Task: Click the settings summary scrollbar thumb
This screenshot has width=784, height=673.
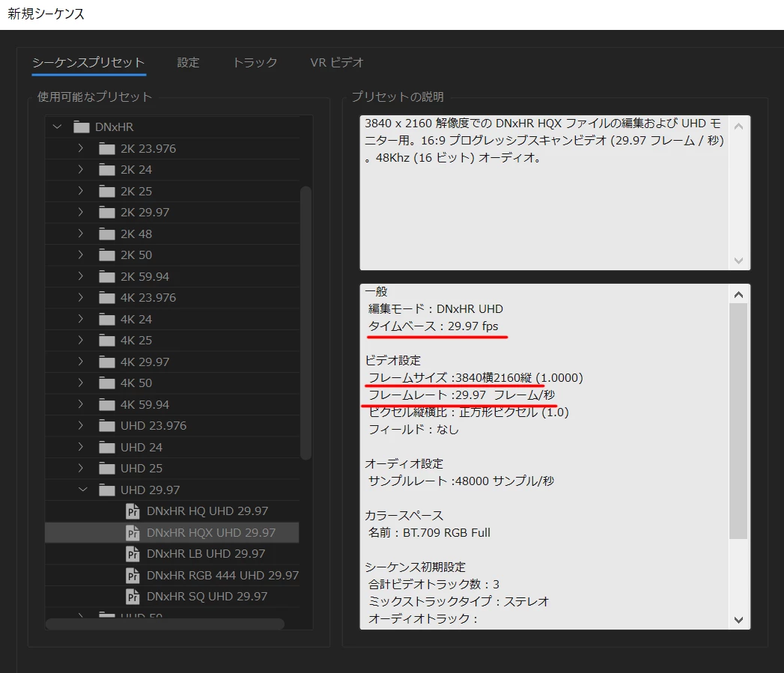Action: [738, 421]
